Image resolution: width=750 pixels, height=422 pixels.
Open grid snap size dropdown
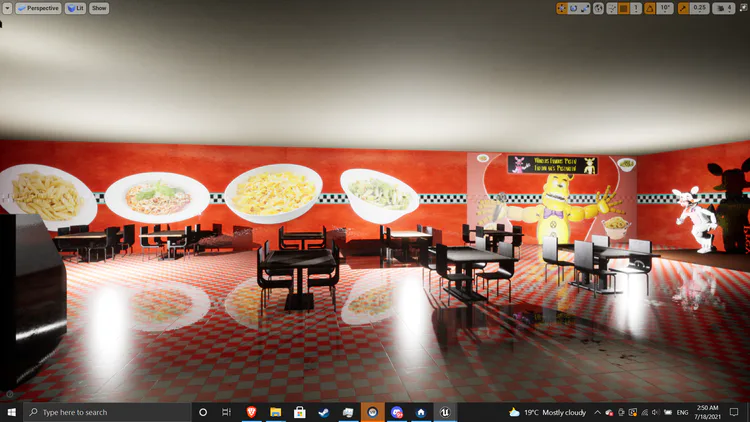(636, 8)
